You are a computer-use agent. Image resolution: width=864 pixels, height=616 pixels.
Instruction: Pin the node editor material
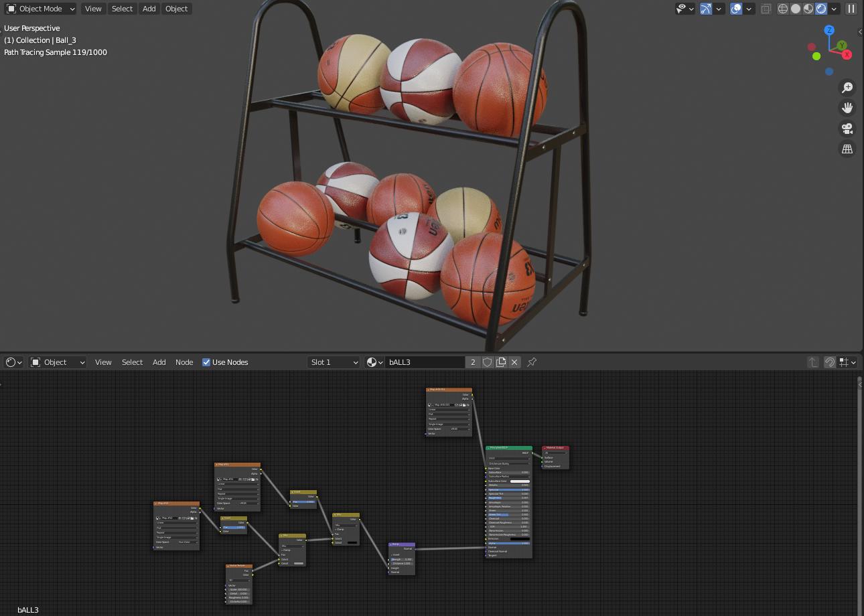pyautogui.click(x=532, y=362)
